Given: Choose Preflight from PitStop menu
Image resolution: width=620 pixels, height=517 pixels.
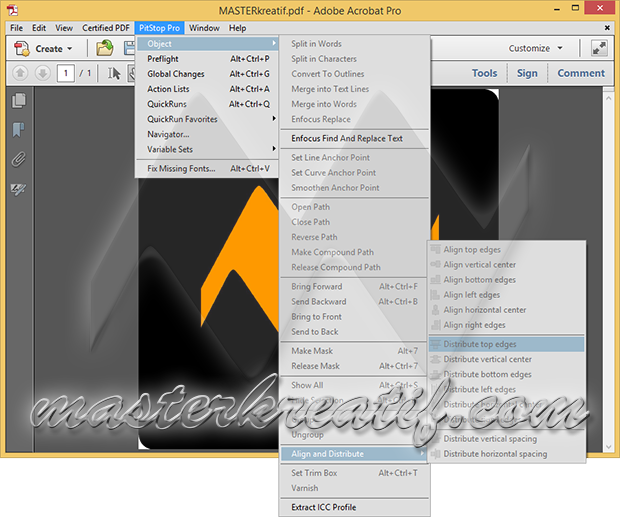Looking at the screenshot, I should pyautogui.click(x=207, y=58).
